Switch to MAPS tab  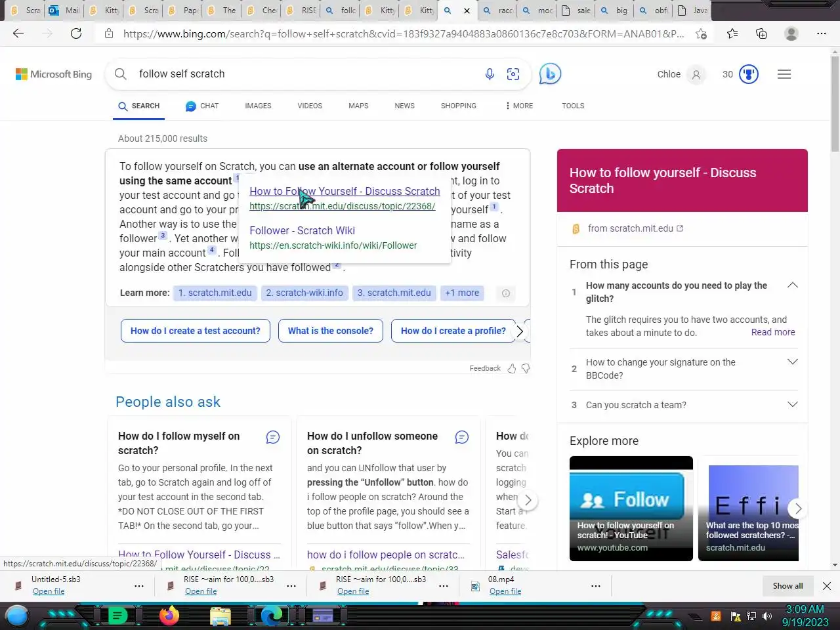click(x=358, y=106)
